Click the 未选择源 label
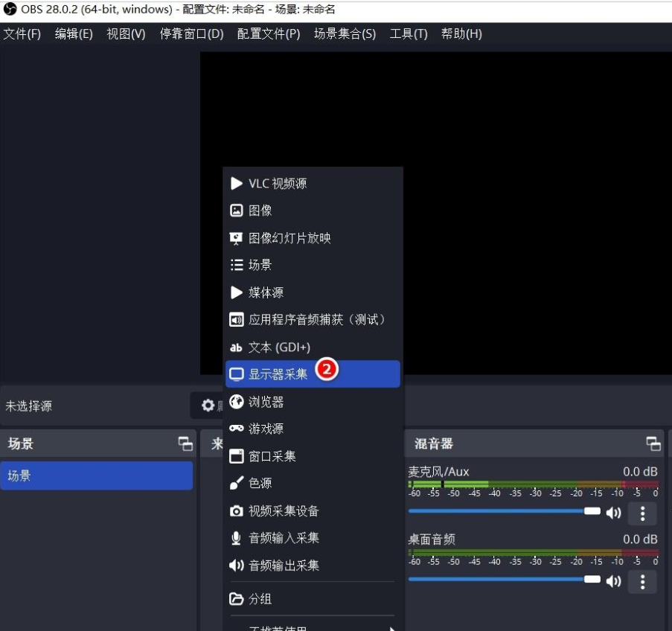Viewport: 672px width, 631px height. point(29,406)
